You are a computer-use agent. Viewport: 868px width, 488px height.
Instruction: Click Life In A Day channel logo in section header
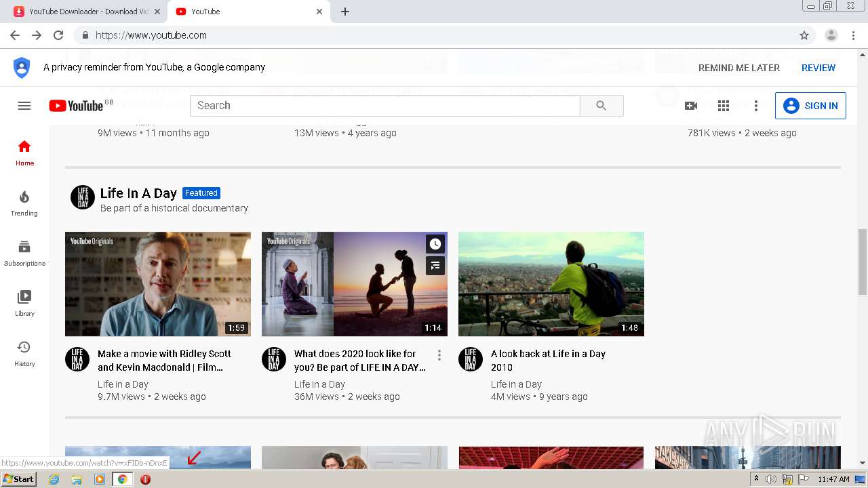(x=83, y=197)
